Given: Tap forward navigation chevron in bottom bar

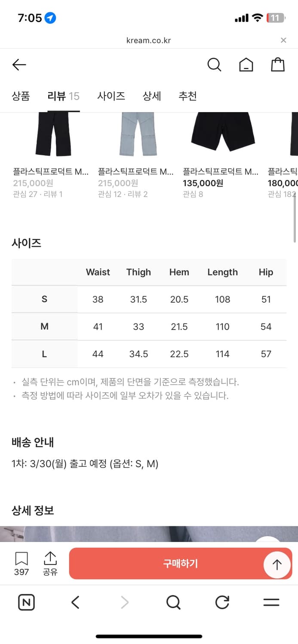Looking at the screenshot, I should [124, 602].
